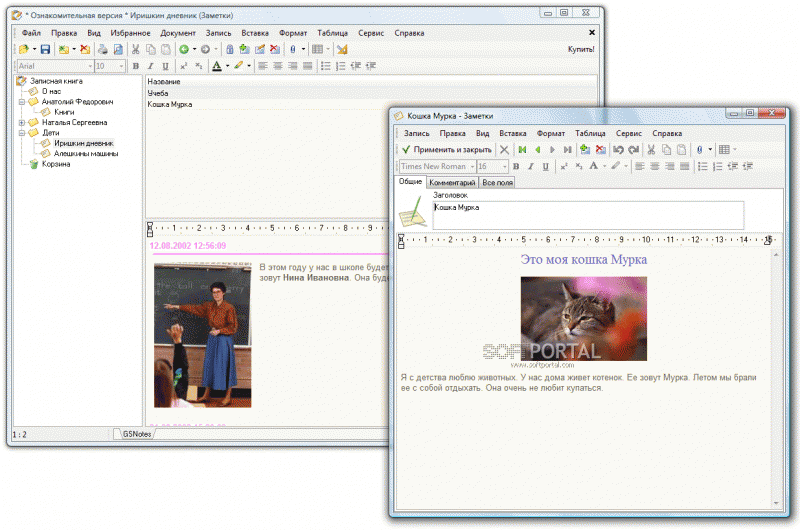Open Документ menu in main window
This screenshot has width=800, height=530.
(178, 33)
